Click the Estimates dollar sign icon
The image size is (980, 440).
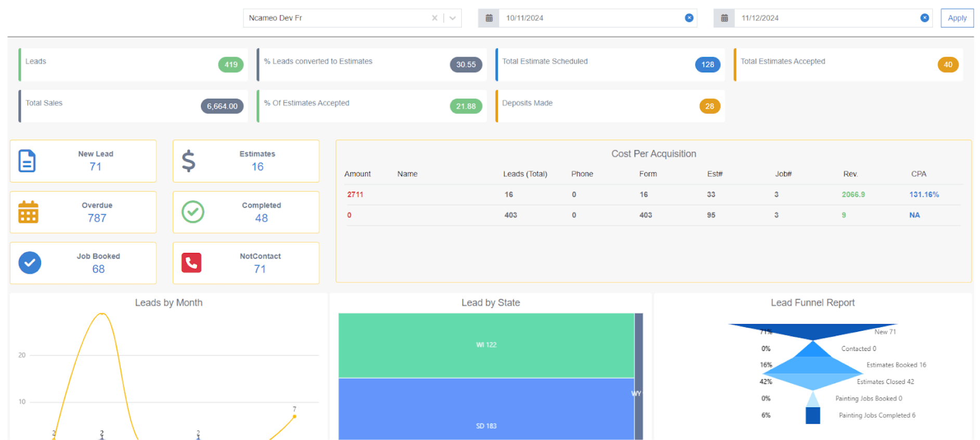click(188, 161)
